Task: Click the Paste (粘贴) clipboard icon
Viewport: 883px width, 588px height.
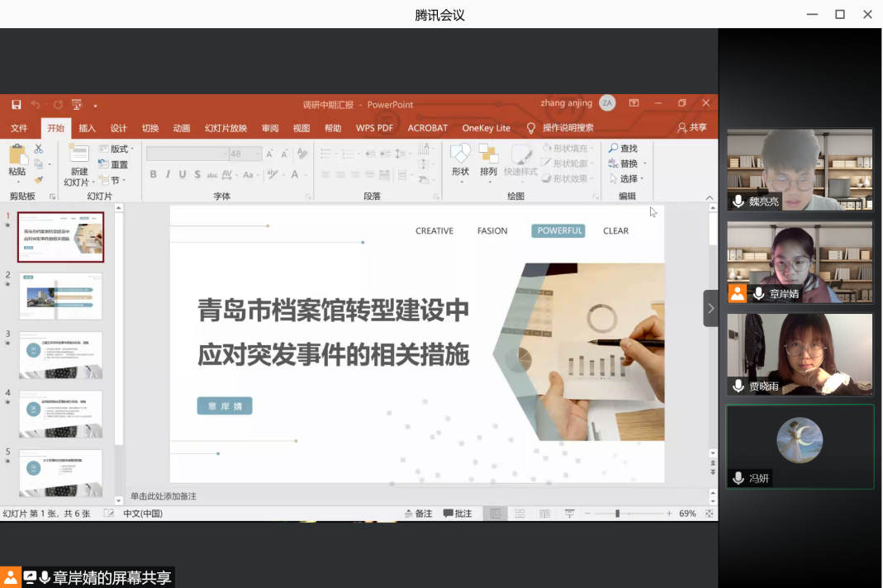Action: (17, 155)
